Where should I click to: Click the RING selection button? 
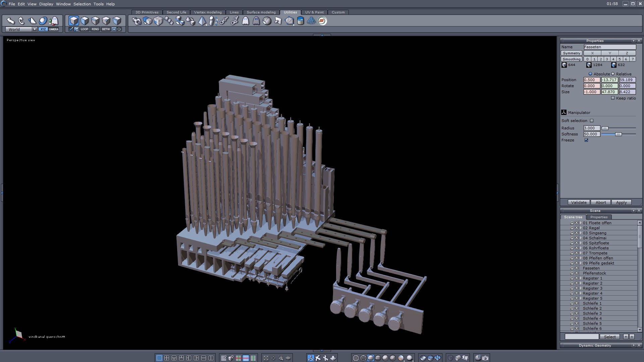coord(95,29)
